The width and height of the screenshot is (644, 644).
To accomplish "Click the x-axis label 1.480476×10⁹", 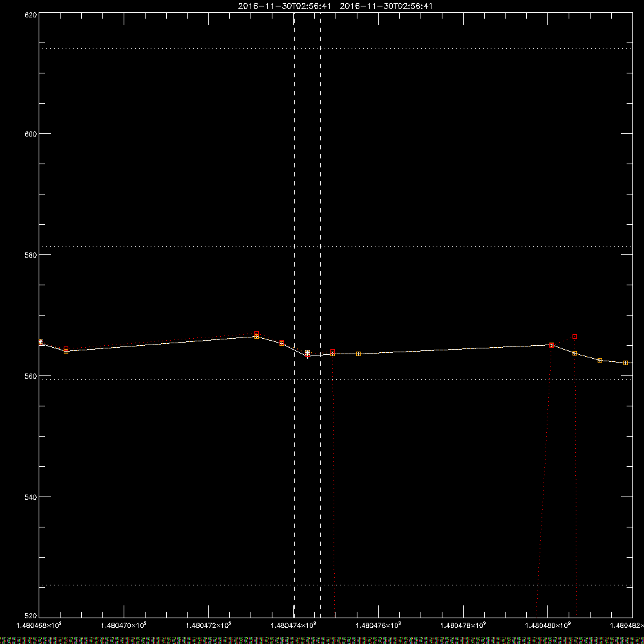I will click(378, 625).
